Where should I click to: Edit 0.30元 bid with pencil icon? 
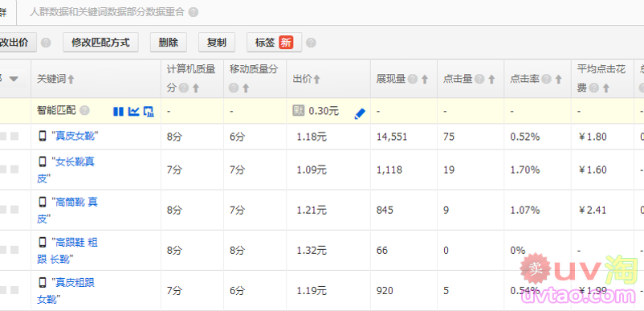pos(360,114)
